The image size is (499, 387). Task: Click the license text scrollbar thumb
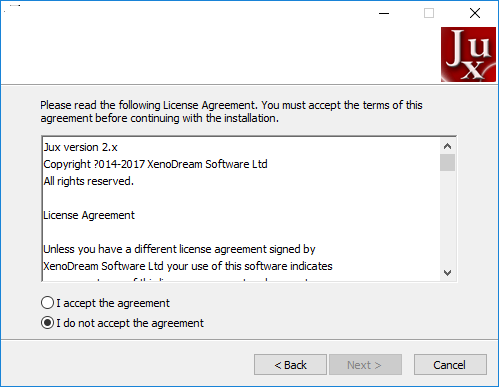coord(447,162)
